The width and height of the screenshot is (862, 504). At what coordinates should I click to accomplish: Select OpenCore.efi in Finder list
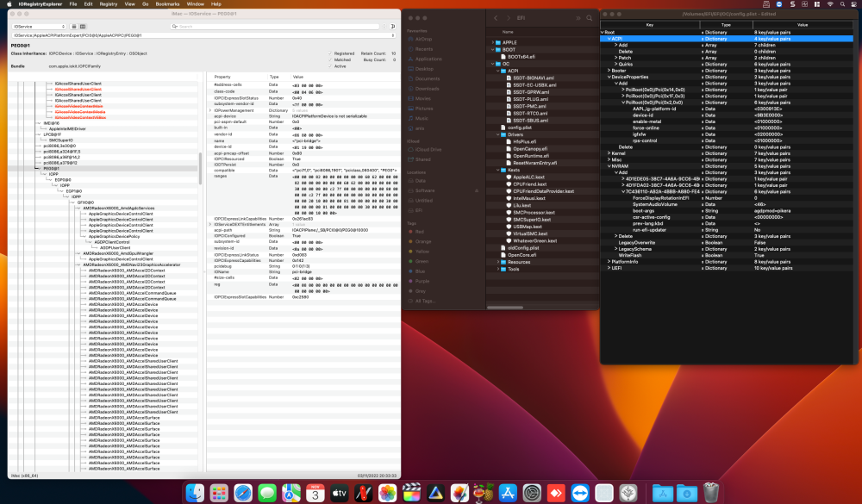click(x=522, y=255)
